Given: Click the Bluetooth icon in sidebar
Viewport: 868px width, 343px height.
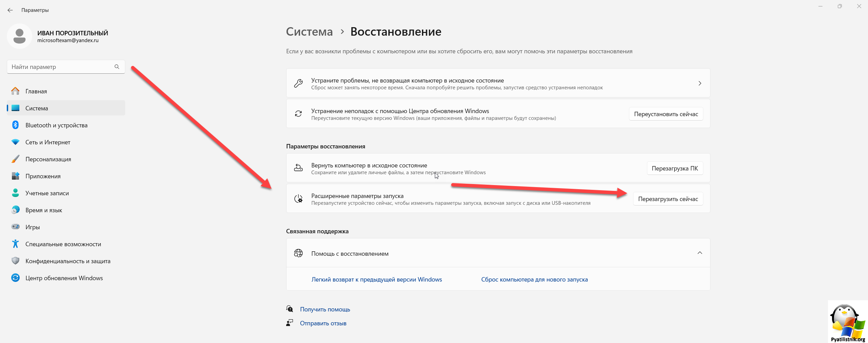Looking at the screenshot, I should [15, 125].
